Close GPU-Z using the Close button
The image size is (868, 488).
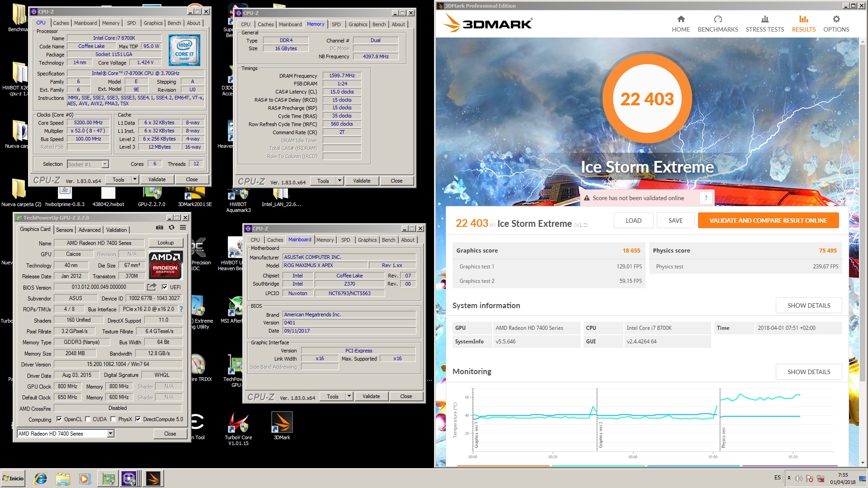coord(170,434)
